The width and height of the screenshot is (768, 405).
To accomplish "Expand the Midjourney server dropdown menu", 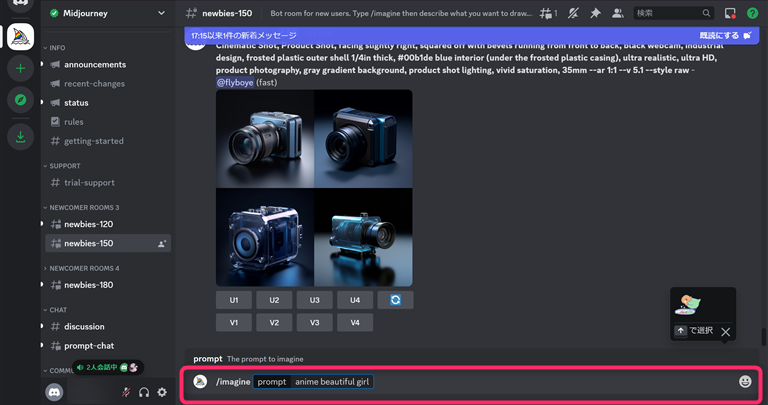I will pyautogui.click(x=161, y=14).
